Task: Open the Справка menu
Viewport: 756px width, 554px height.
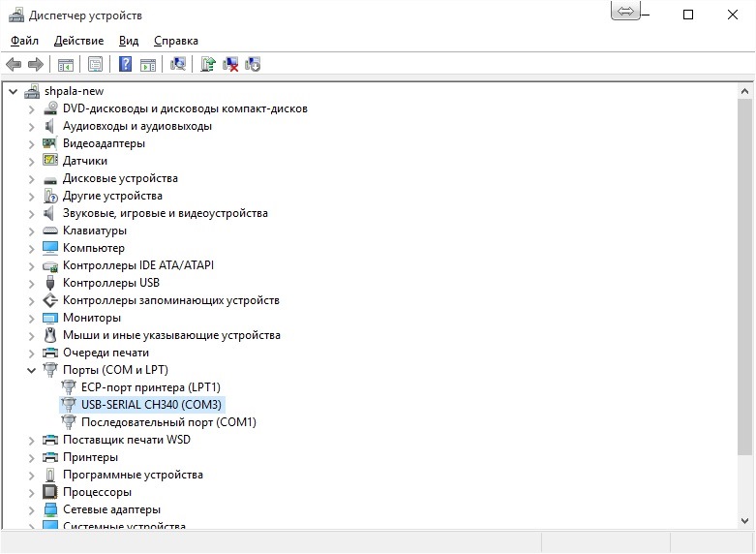Action: coord(176,41)
